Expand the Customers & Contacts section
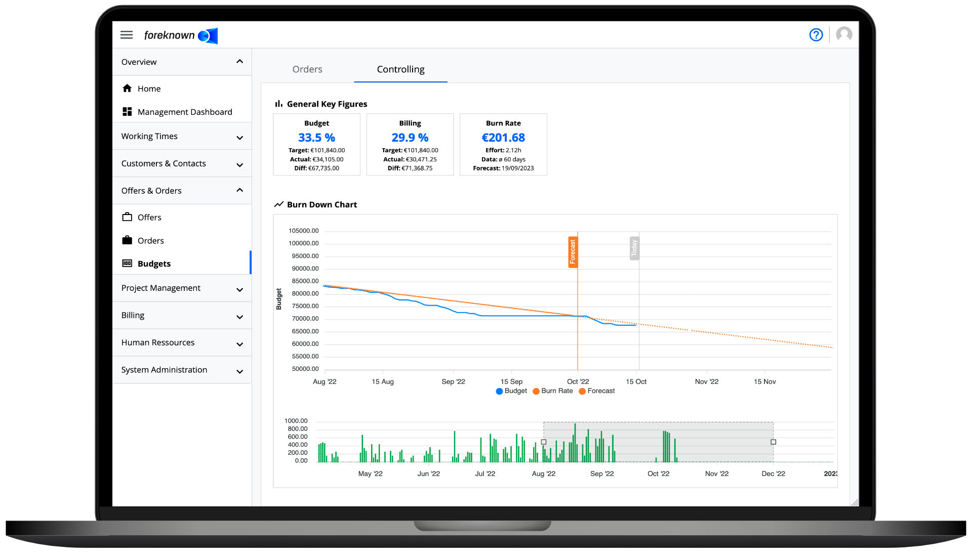 pos(182,164)
